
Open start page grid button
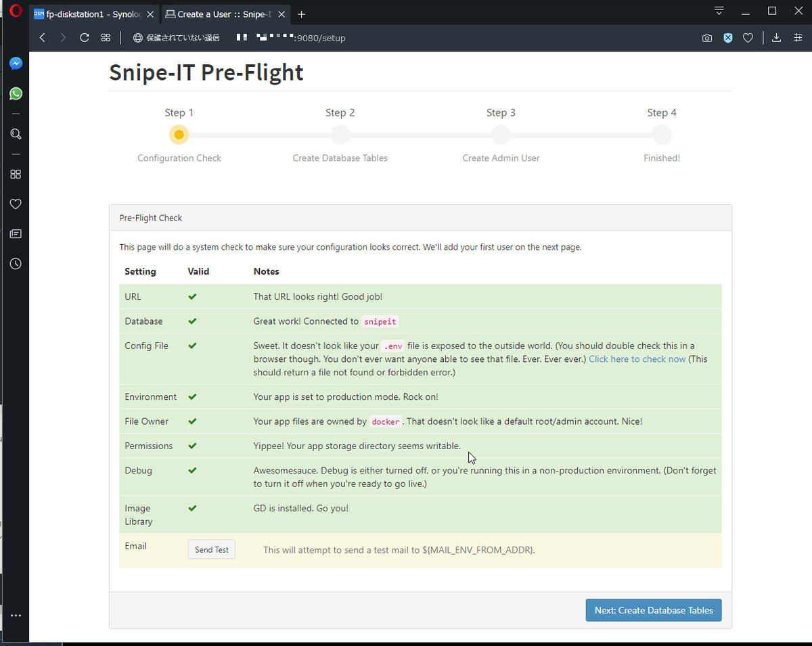[x=106, y=38]
